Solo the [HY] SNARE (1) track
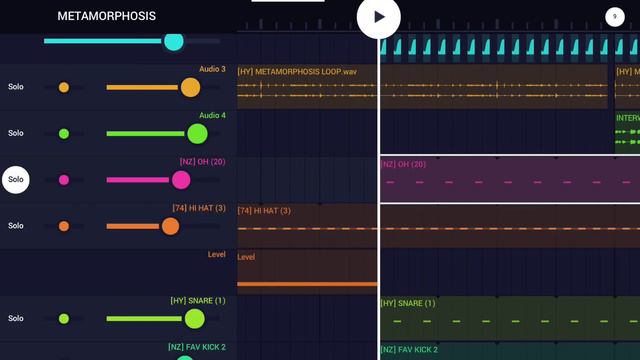 point(16,318)
